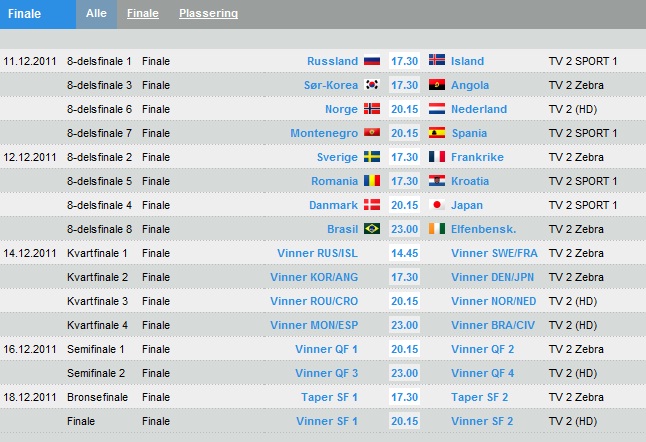Image resolution: width=646 pixels, height=442 pixels.
Task: Click the Russia flag icon
Action: click(x=372, y=61)
